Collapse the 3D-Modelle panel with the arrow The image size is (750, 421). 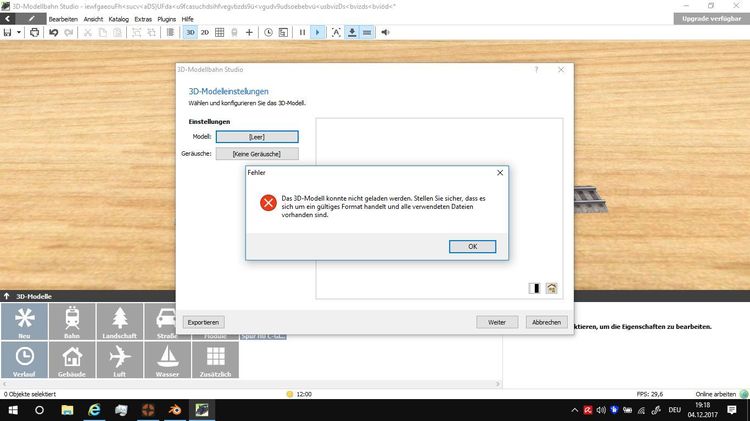pos(7,296)
